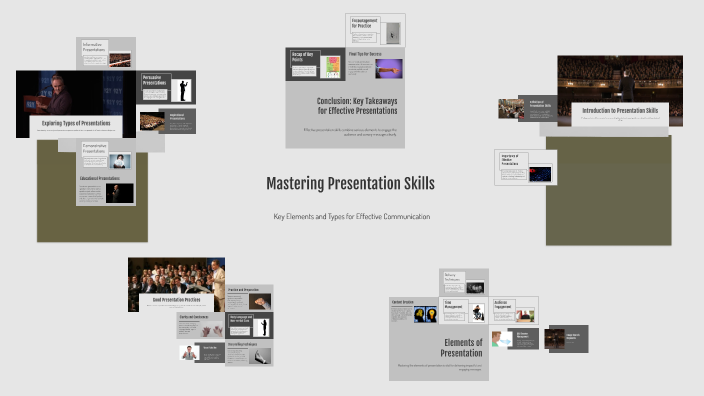Viewport: 704px width, 396px height.
Task: Open the 'Conclusion: Key Takeaways for Effective Presentations' topic
Action: [x=345, y=115]
